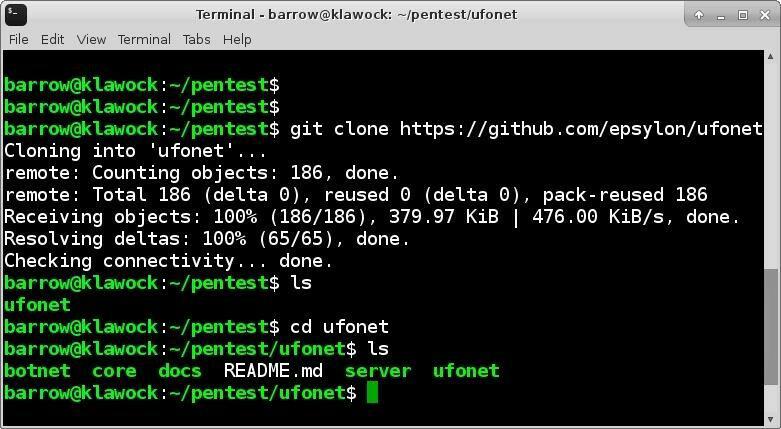Click the vertical scrollbar thumb
Screen dimensions: 781x429
pyautogui.click(x=770, y=327)
